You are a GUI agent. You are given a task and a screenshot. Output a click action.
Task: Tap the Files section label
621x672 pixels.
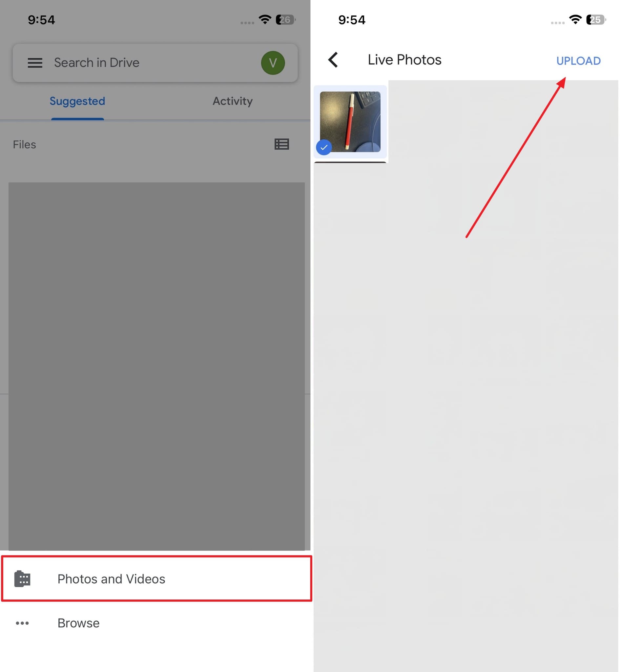tap(25, 145)
